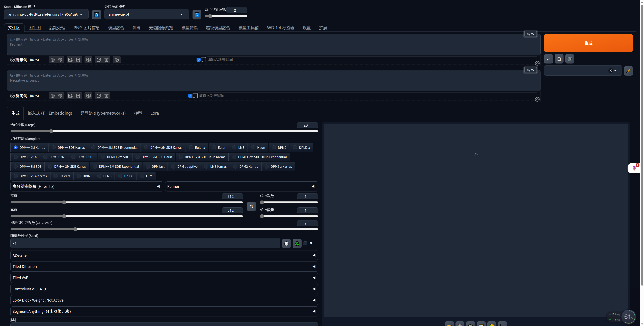Switch to the Lora sub-tab
Viewport: 644px width, 326px height.
(x=154, y=113)
